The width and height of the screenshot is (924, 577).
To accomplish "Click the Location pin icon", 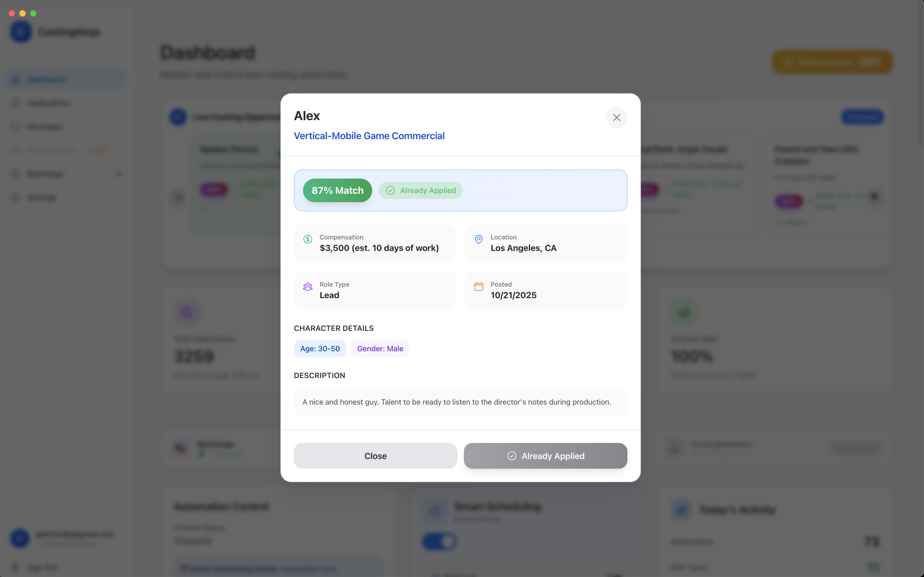I will [x=479, y=239].
